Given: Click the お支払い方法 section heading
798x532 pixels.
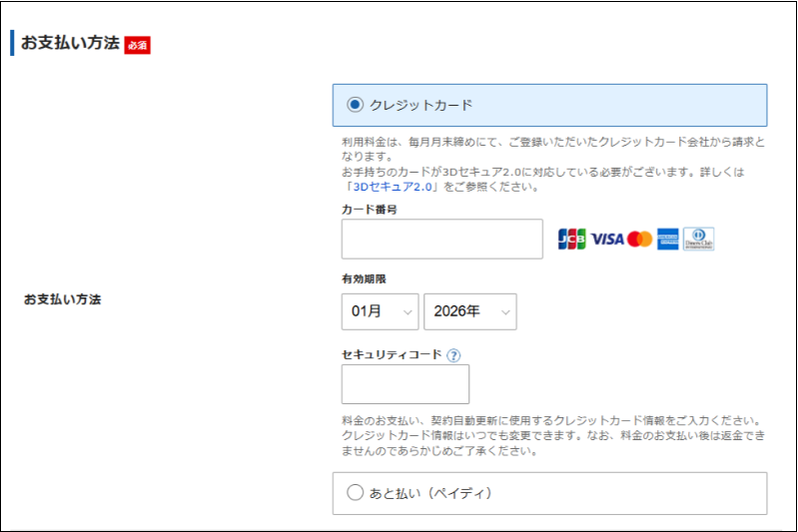Looking at the screenshot, I should pos(70,43).
